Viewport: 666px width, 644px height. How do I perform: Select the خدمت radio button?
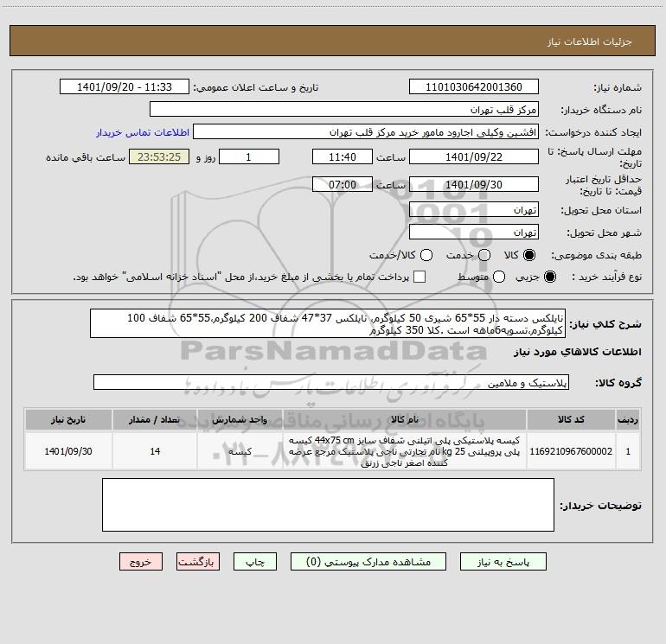point(484,255)
